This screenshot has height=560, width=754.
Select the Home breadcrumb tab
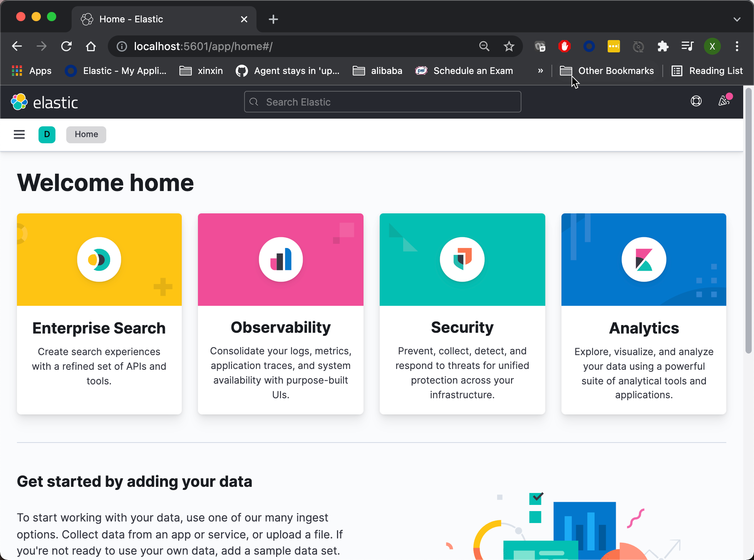click(86, 134)
